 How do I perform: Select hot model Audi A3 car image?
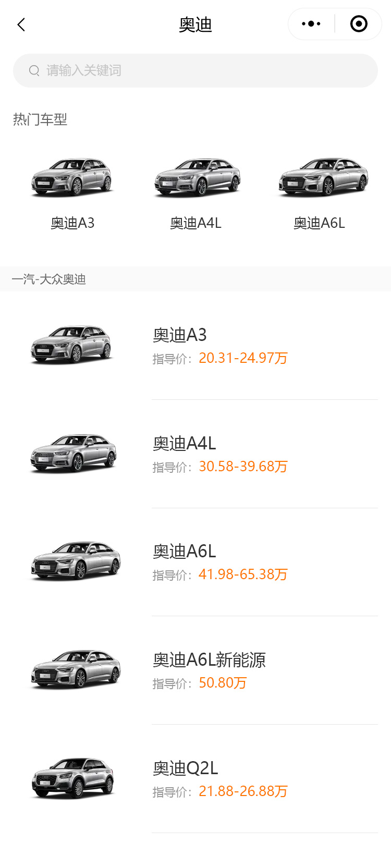(x=72, y=178)
